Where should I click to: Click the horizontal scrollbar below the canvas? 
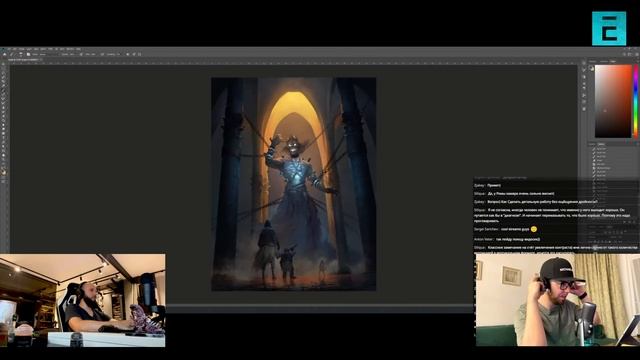(319, 306)
